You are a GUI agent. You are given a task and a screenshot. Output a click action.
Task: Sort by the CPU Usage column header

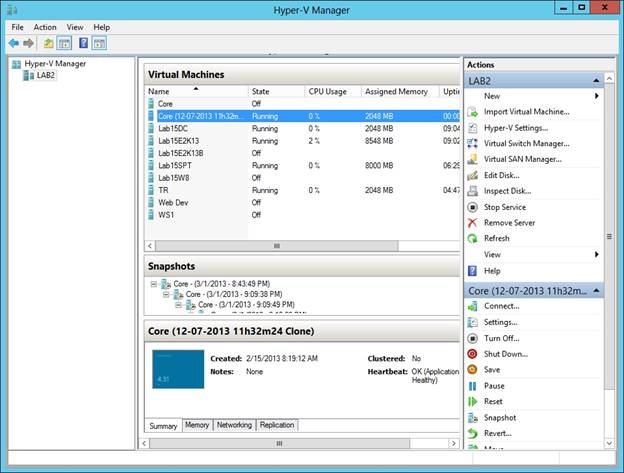(x=333, y=91)
